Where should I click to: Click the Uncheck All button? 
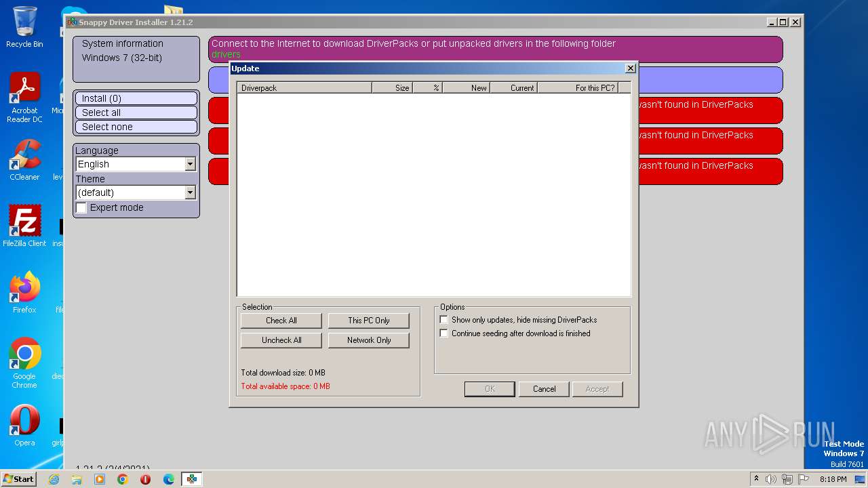(x=281, y=340)
